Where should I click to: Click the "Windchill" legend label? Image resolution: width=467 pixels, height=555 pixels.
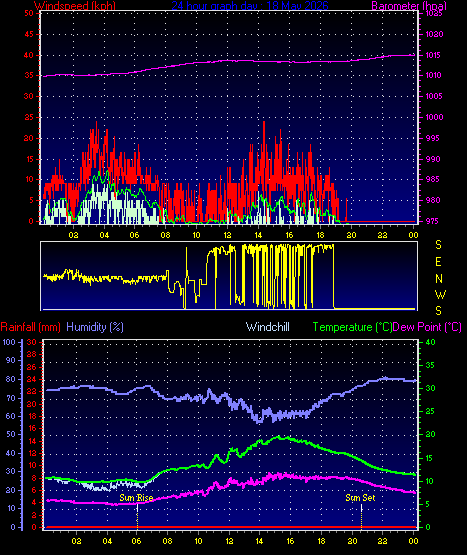pos(268,327)
